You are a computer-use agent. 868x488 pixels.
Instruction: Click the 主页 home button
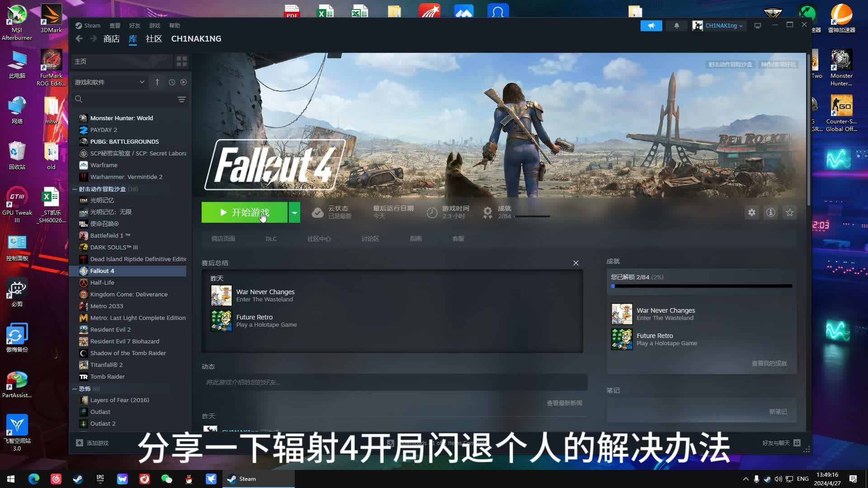(x=122, y=61)
